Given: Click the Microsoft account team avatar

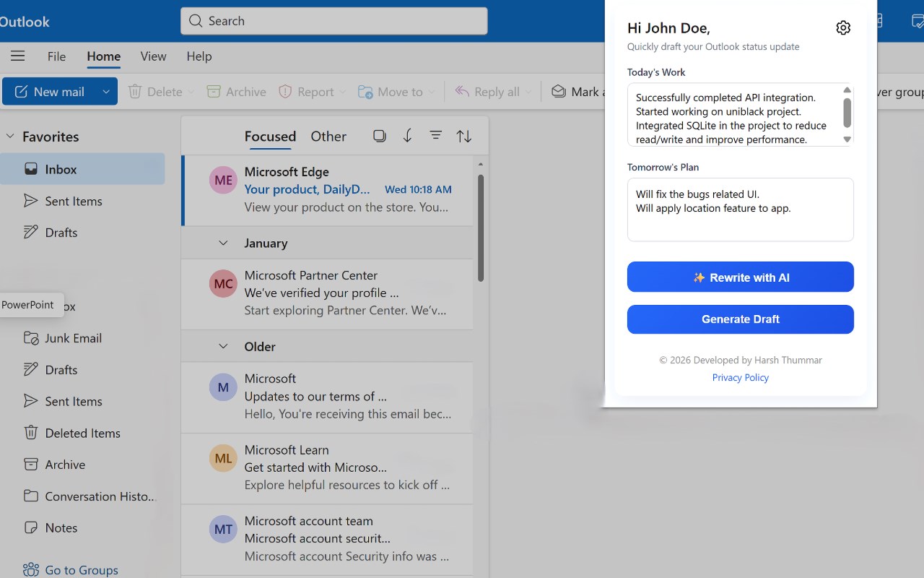Looking at the screenshot, I should point(224,530).
